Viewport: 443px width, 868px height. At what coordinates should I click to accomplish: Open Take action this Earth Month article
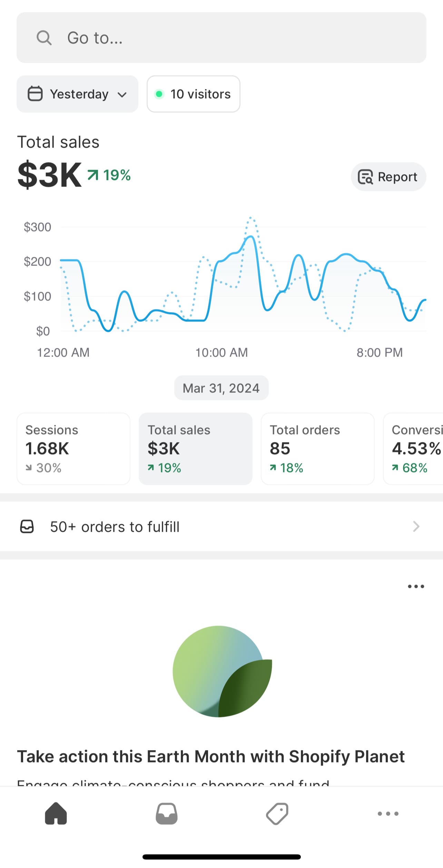pyautogui.click(x=211, y=756)
